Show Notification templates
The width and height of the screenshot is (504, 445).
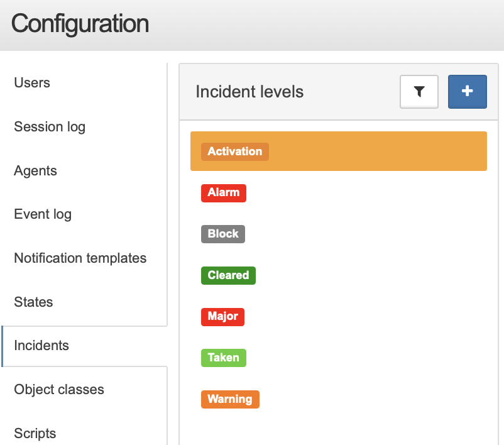pos(80,258)
